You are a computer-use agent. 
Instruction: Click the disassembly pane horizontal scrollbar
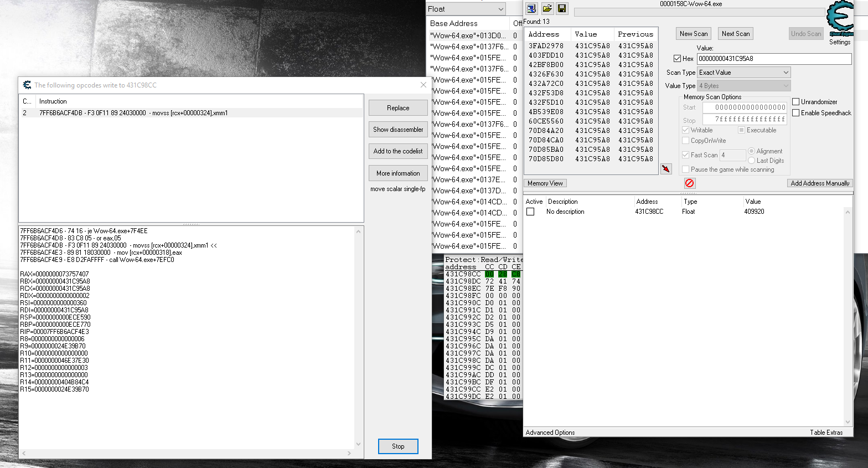[x=186, y=453]
